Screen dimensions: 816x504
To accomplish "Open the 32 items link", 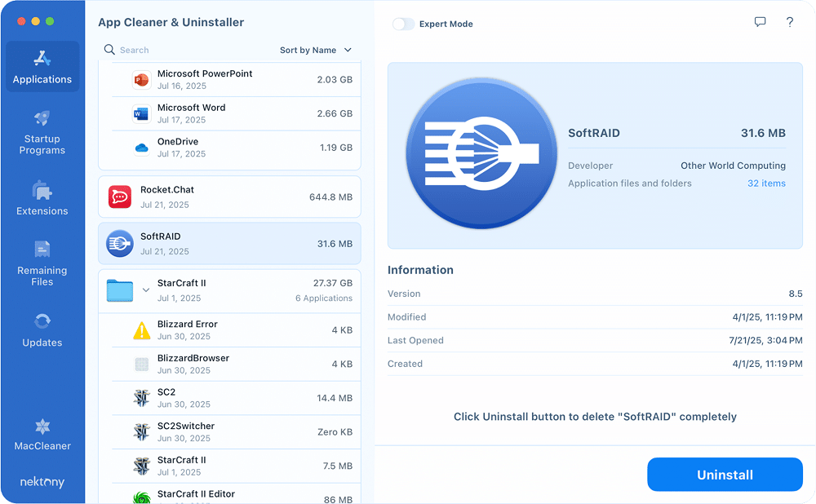I will click(766, 183).
